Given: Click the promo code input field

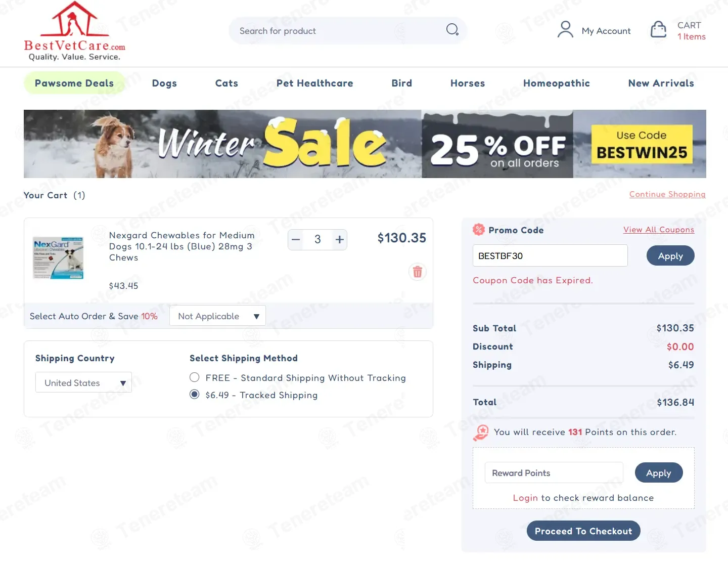Looking at the screenshot, I should point(550,255).
